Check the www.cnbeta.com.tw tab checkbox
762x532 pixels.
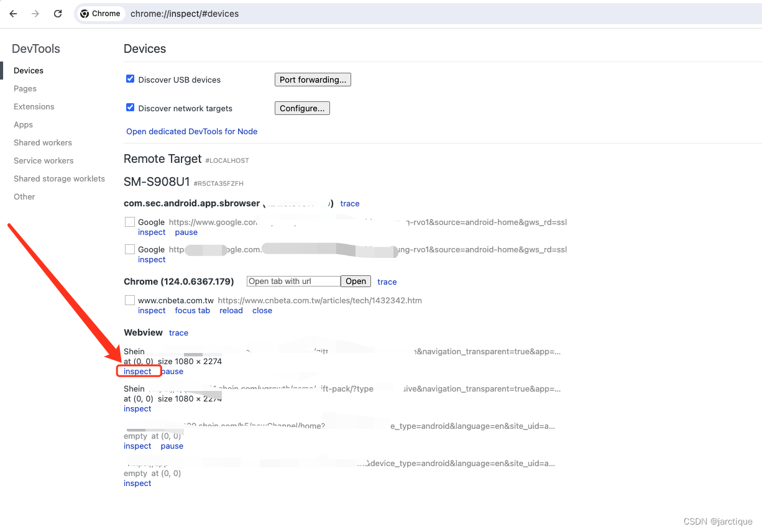click(x=129, y=299)
